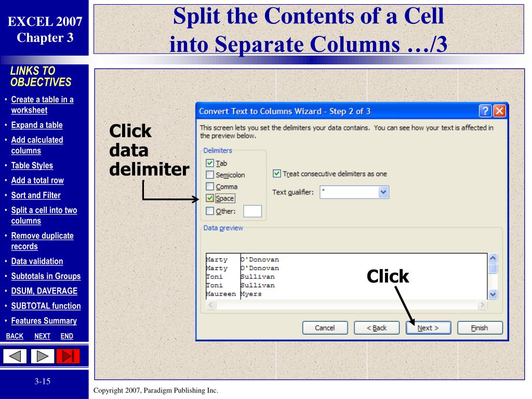The height and width of the screenshot is (399, 532).
Task: Click data preview horizontal scroll right arrow
Action: [482, 304]
